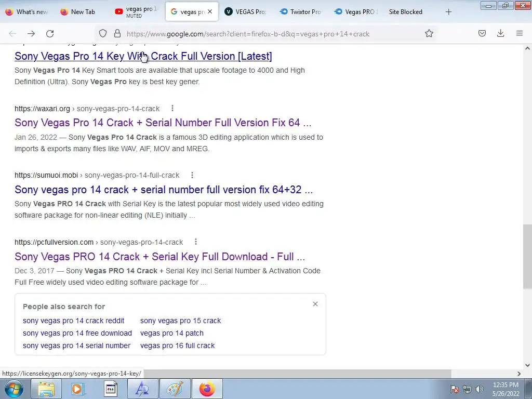The height and width of the screenshot is (399, 532).
Task: Go forward to the next page
Action: 31,34
